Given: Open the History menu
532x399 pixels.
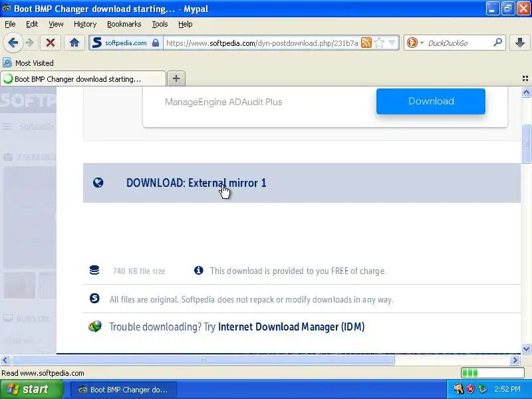Looking at the screenshot, I should [85, 24].
